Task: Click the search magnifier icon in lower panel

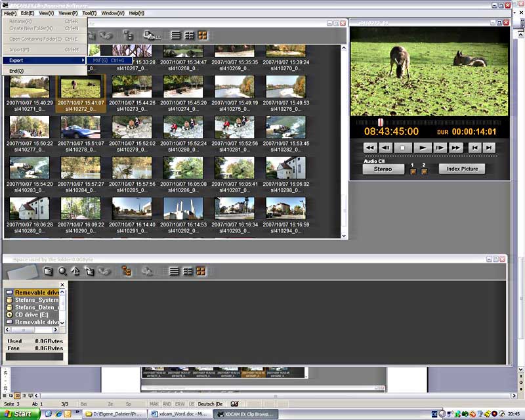Action: coord(62,271)
